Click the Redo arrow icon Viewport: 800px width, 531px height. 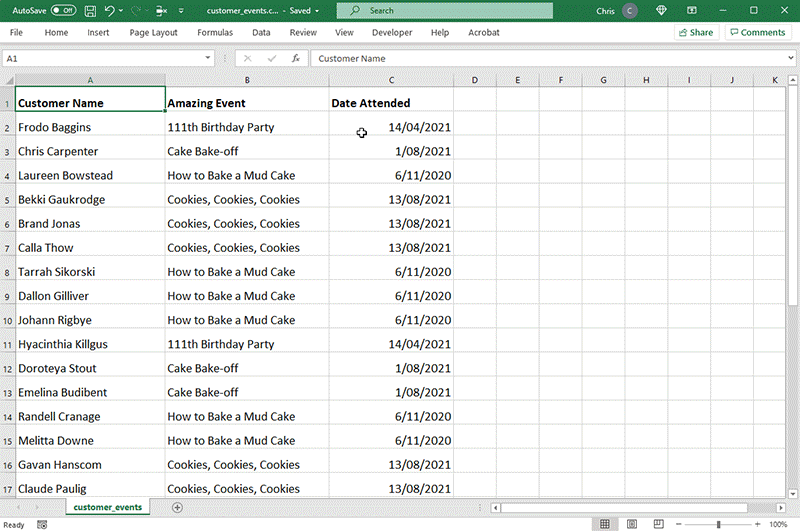pos(136,10)
